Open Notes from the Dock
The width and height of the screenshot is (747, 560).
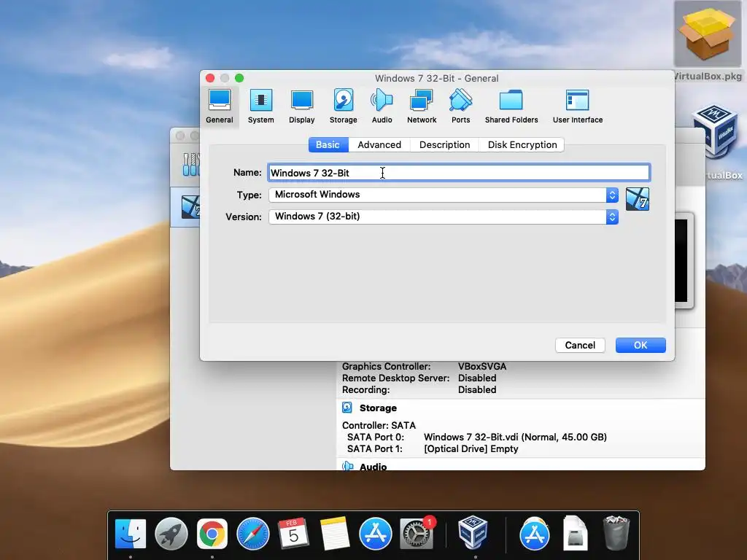pos(334,533)
